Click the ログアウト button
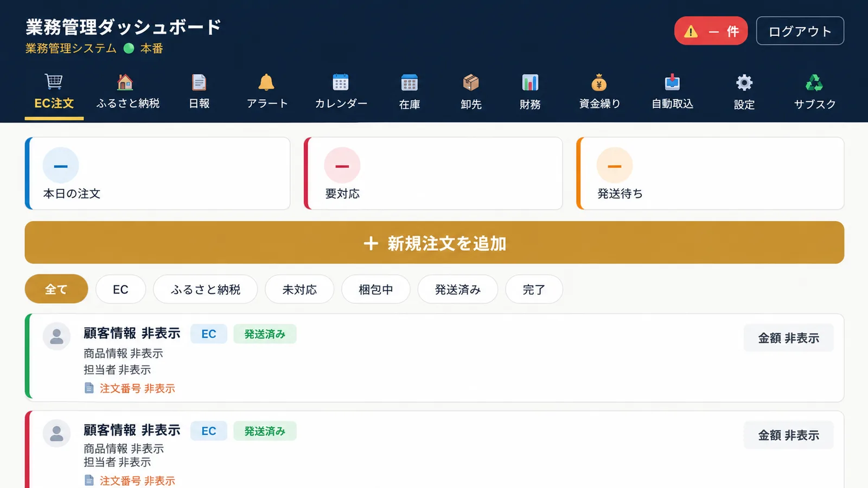 tap(800, 31)
